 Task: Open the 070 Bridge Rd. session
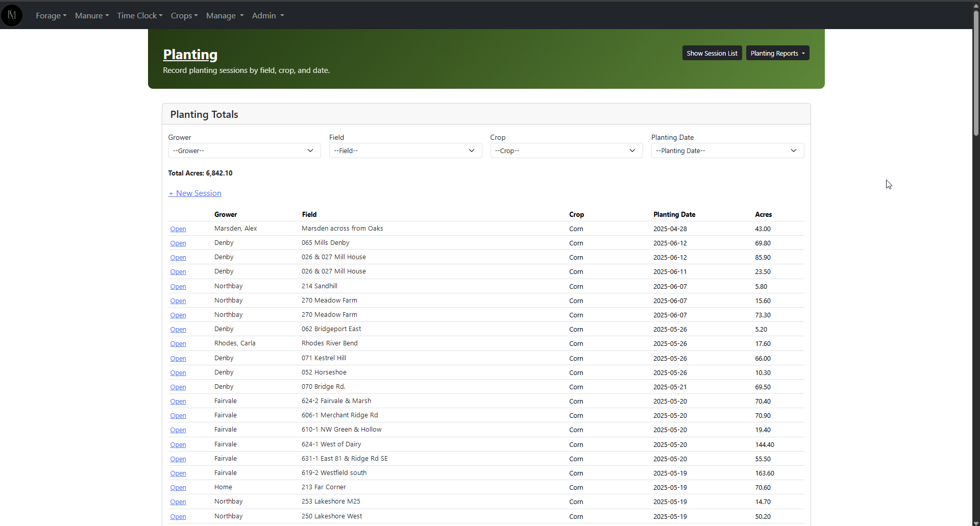point(178,387)
